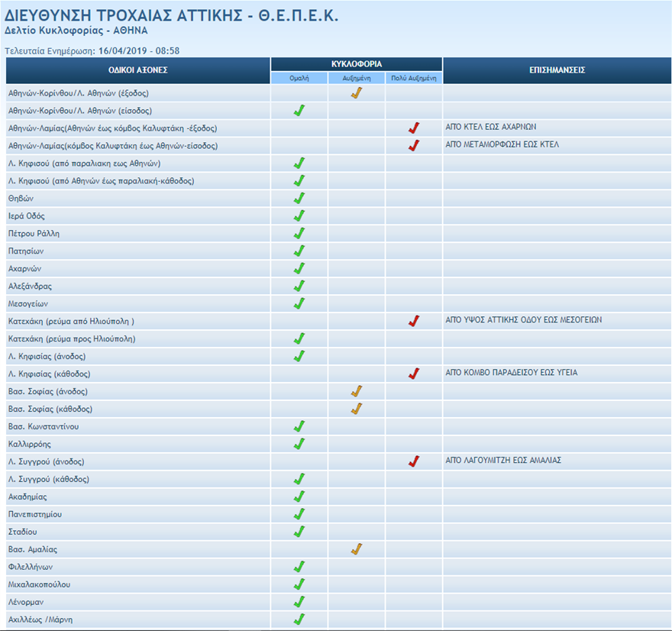Select the Πολύ Αυξημένη column header

coord(414,78)
